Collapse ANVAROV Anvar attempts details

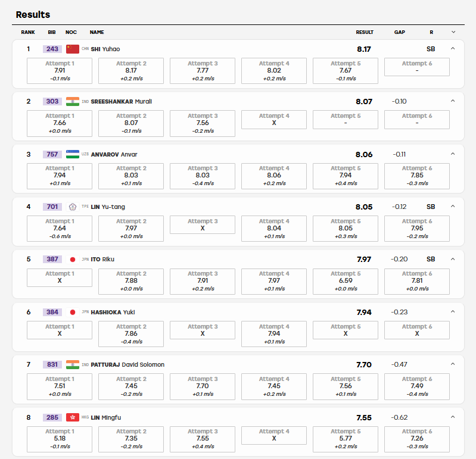(x=453, y=154)
